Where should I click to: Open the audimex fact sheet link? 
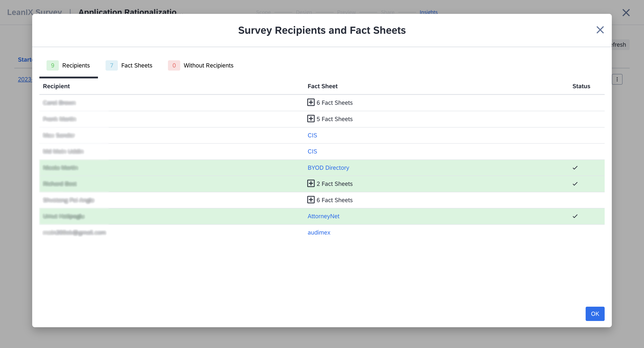pos(319,233)
